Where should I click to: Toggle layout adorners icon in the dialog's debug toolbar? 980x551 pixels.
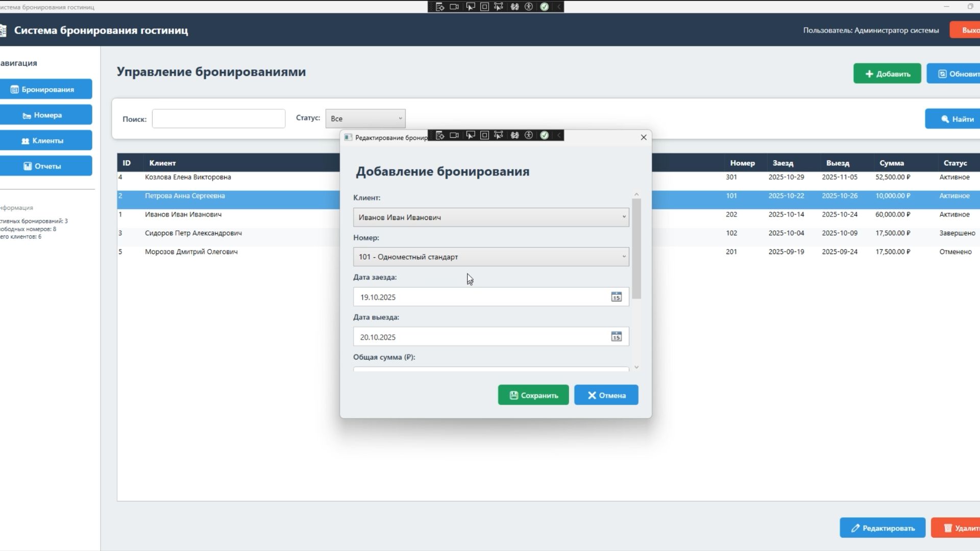[x=484, y=135]
